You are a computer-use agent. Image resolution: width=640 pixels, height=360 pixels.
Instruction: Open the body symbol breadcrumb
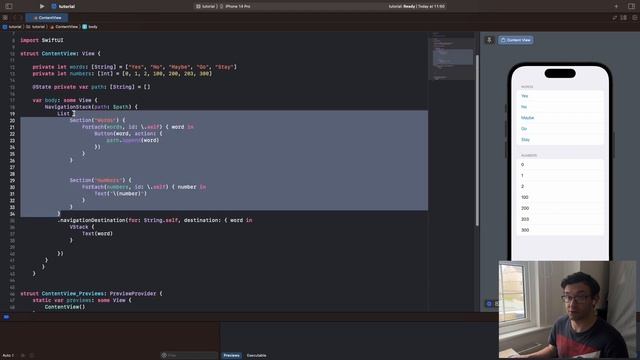click(x=90, y=27)
